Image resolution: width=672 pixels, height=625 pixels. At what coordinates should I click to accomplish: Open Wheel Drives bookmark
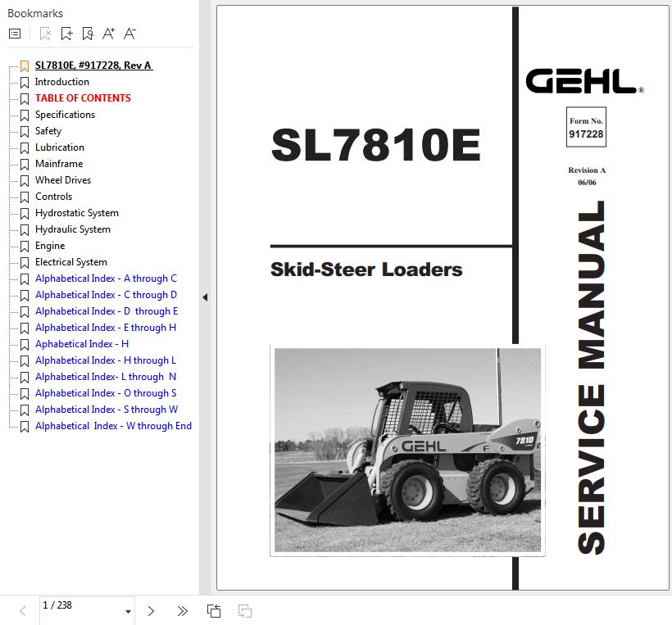(x=63, y=180)
